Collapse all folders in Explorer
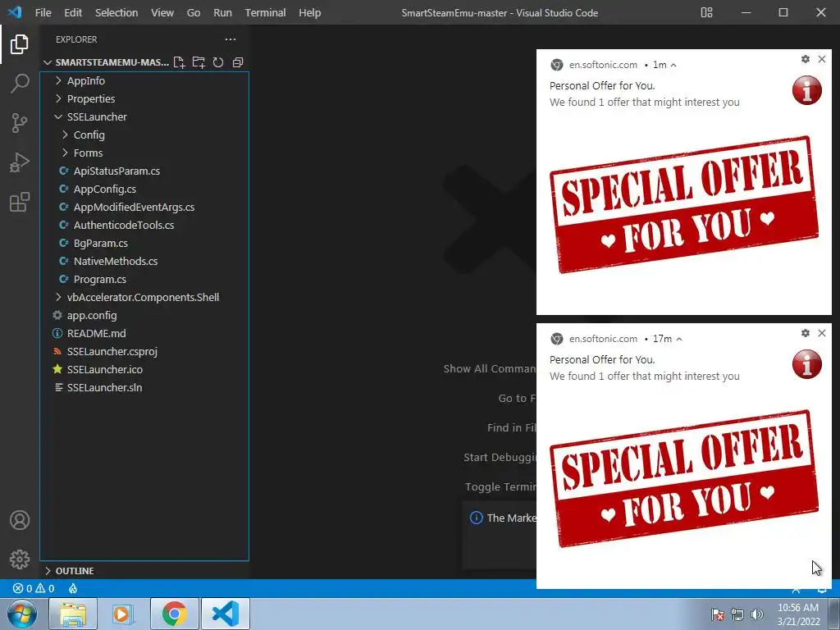This screenshot has height=630, width=840. coord(238,62)
